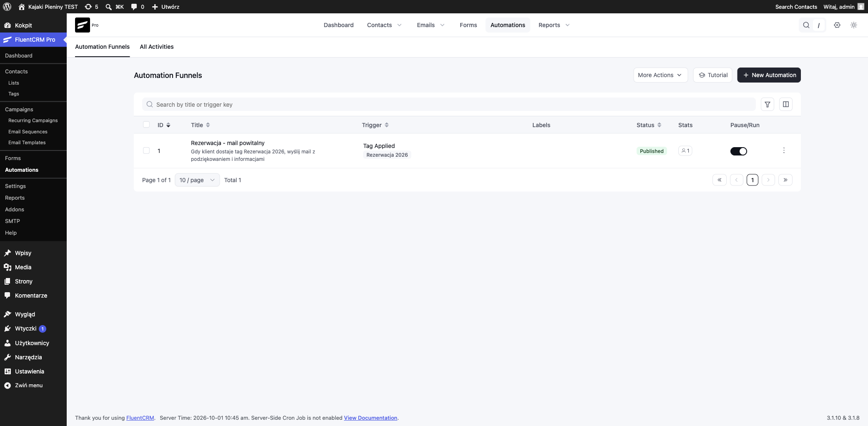Open updates icon showing 5
This screenshot has width=868, height=426.
[91, 7]
